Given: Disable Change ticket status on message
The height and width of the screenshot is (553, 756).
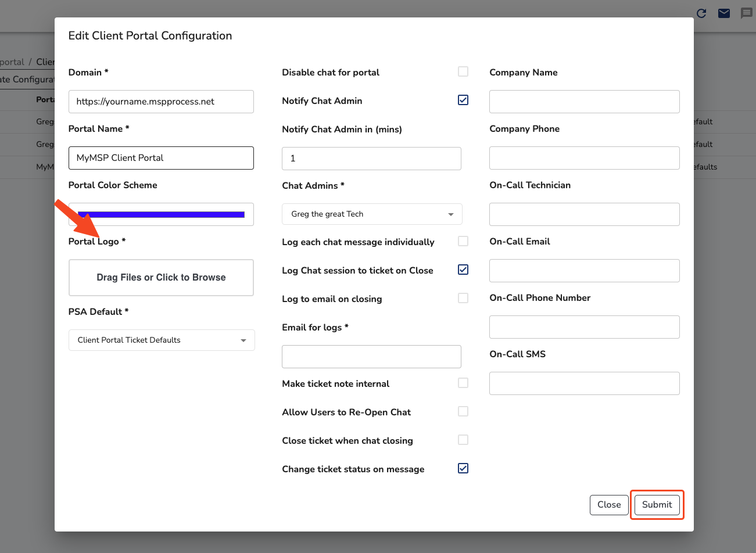Looking at the screenshot, I should coord(463,468).
